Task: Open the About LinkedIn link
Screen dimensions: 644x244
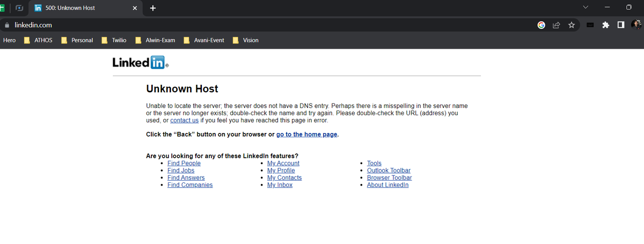Action: pyautogui.click(x=387, y=185)
